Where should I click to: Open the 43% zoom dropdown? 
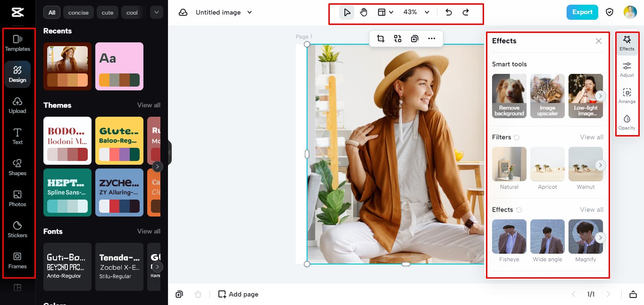click(x=416, y=12)
